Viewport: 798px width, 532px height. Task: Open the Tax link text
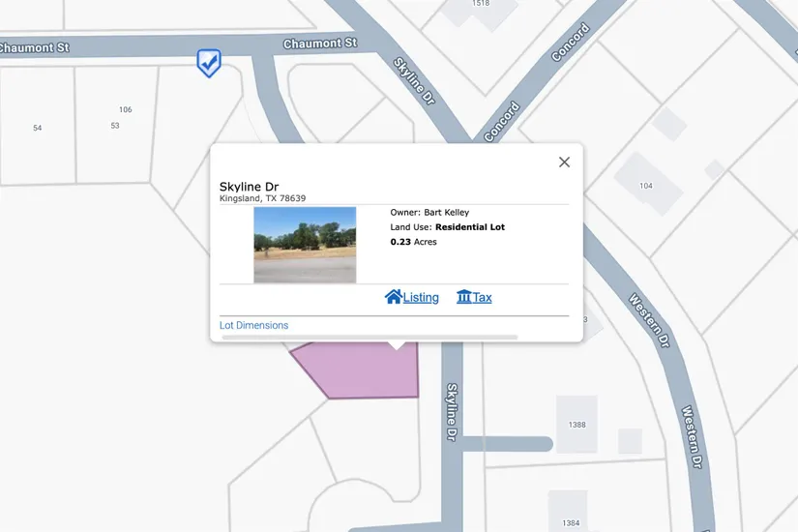[x=482, y=298]
